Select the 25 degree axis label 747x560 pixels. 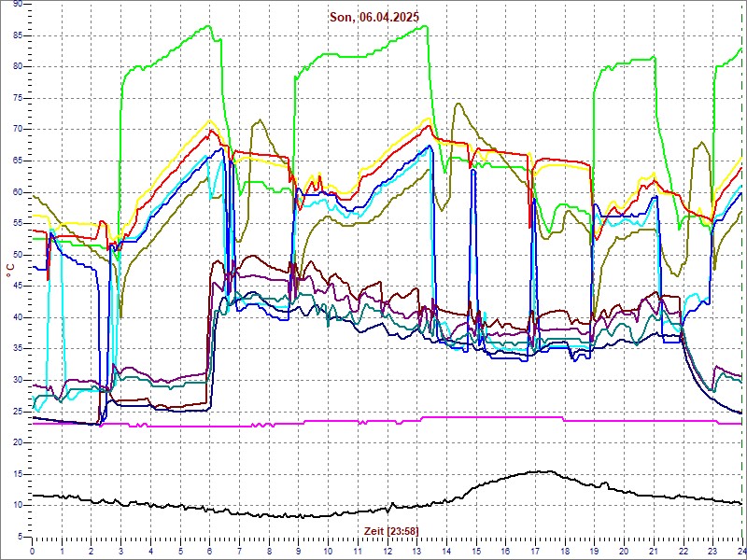[x=17, y=412]
